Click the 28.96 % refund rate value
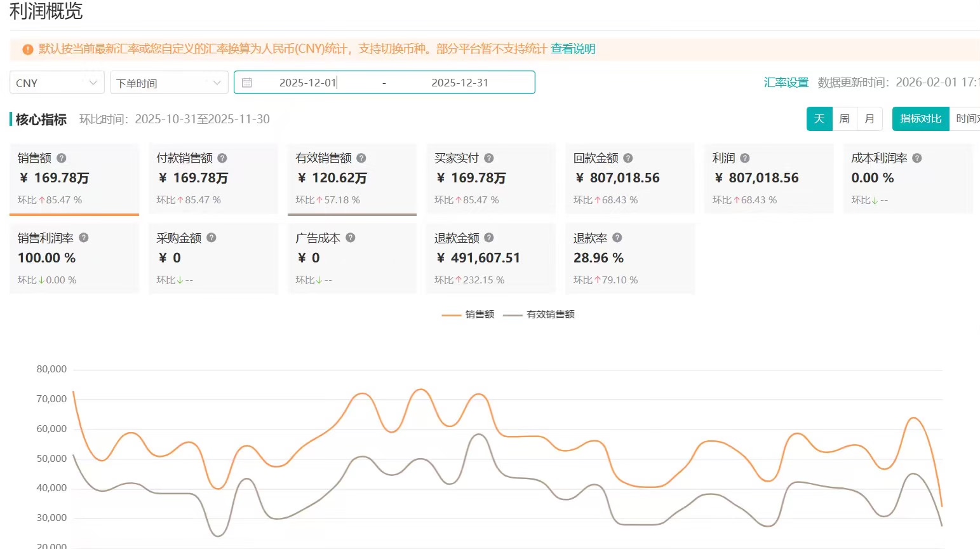Screen dimensions: 980x549 coord(599,258)
